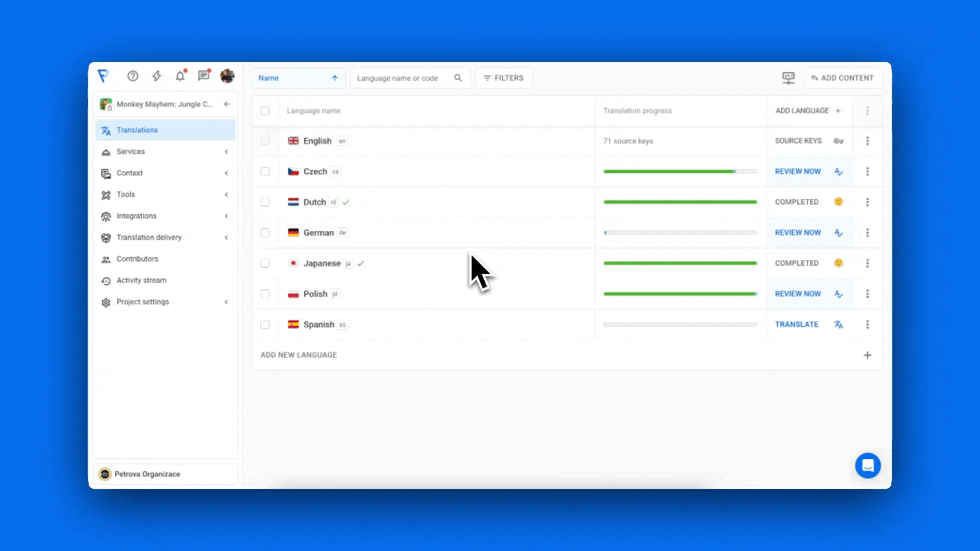
Task: Open the three-dot menu for Czech row
Action: click(867, 171)
